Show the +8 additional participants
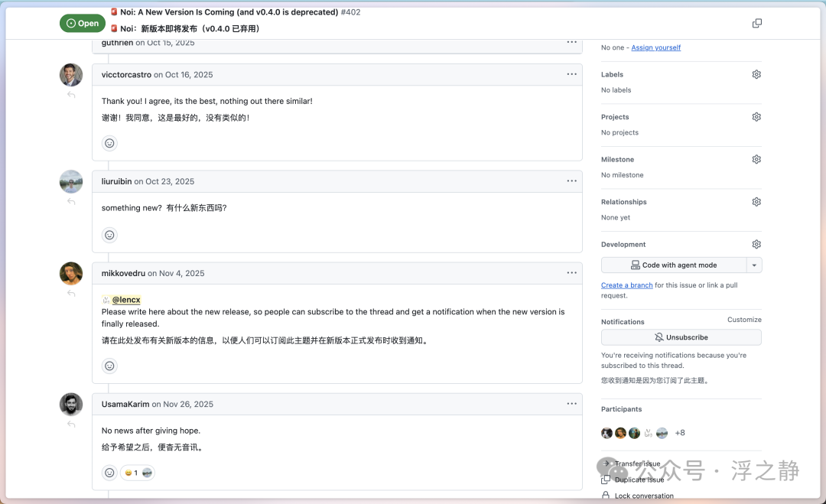This screenshot has width=826, height=504. click(680, 433)
